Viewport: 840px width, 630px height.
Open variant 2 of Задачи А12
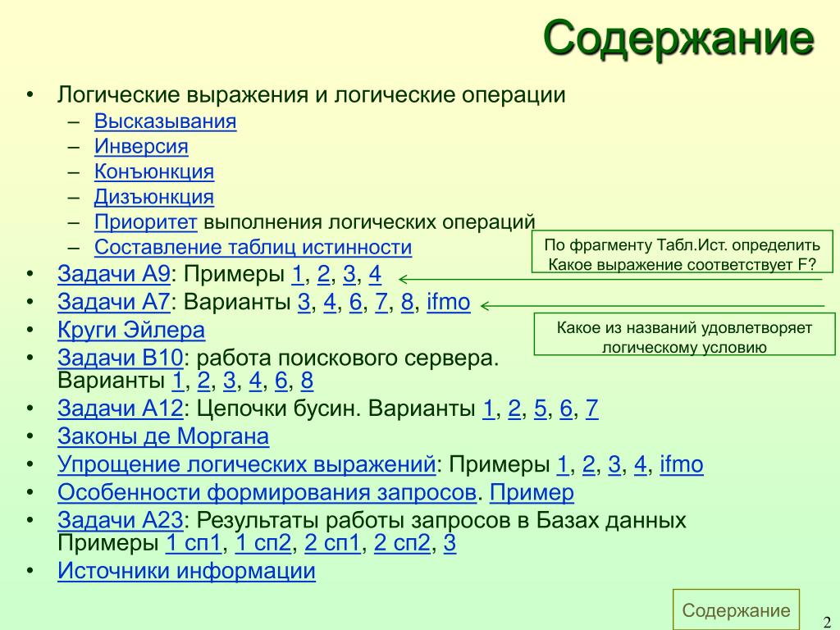tap(514, 409)
